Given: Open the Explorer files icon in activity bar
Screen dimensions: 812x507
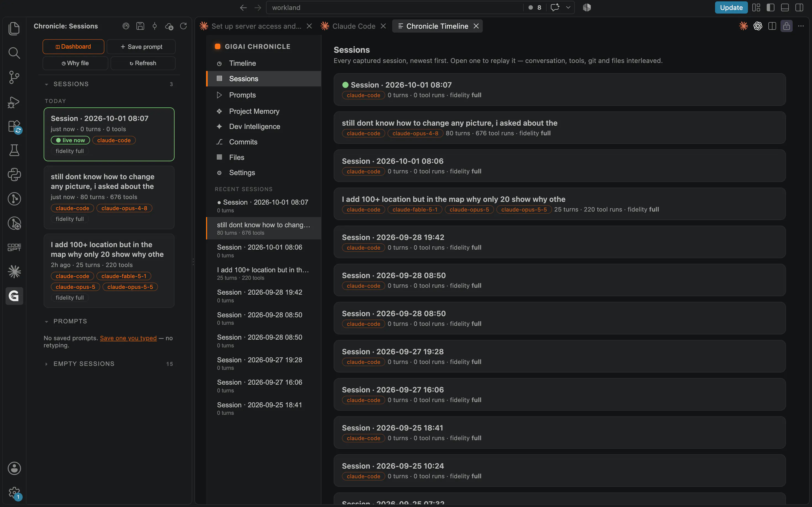Looking at the screenshot, I should 14,28.
